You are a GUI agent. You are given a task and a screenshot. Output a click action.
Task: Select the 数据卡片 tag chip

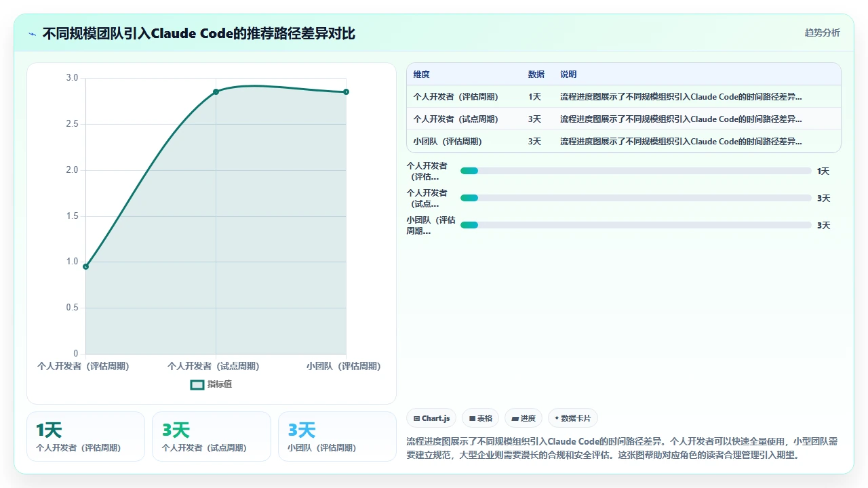(573, 418)
